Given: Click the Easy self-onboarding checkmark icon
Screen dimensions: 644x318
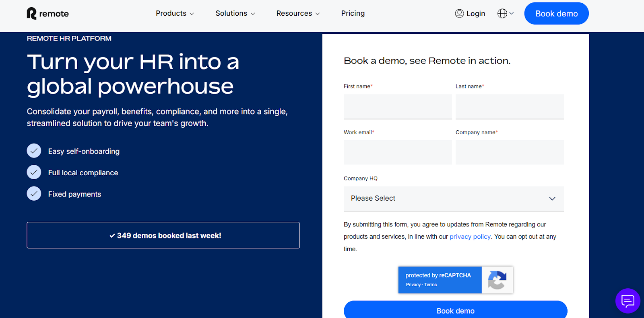Looking at the screenshot, I should point(34,151).
